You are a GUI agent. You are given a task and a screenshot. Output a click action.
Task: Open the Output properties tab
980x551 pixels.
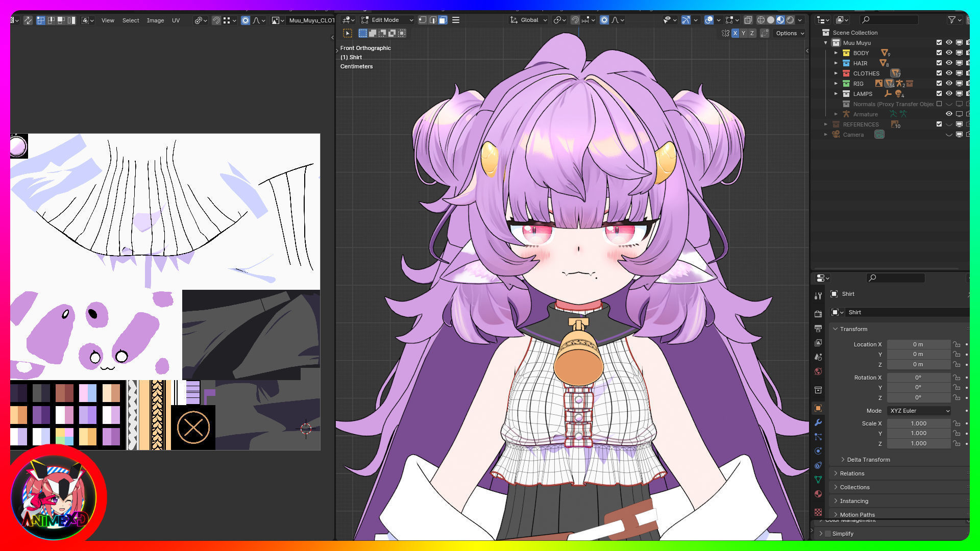(818, 328)
